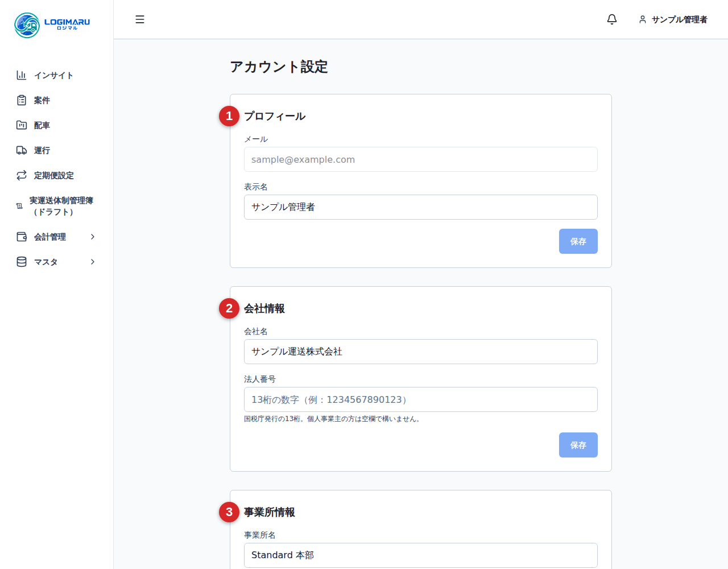
Task: Click the 会社名 field label
Action: (x=256, y=331)
